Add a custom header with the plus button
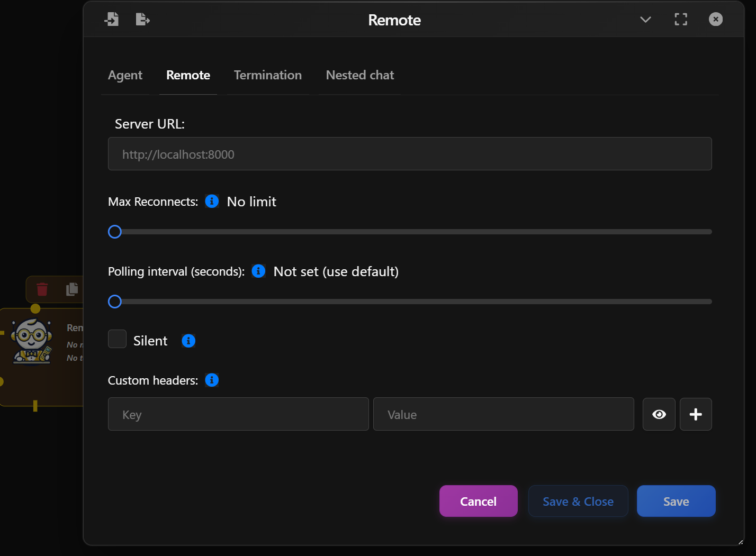Viewport: 756px width, 556px height. (696, 414)
